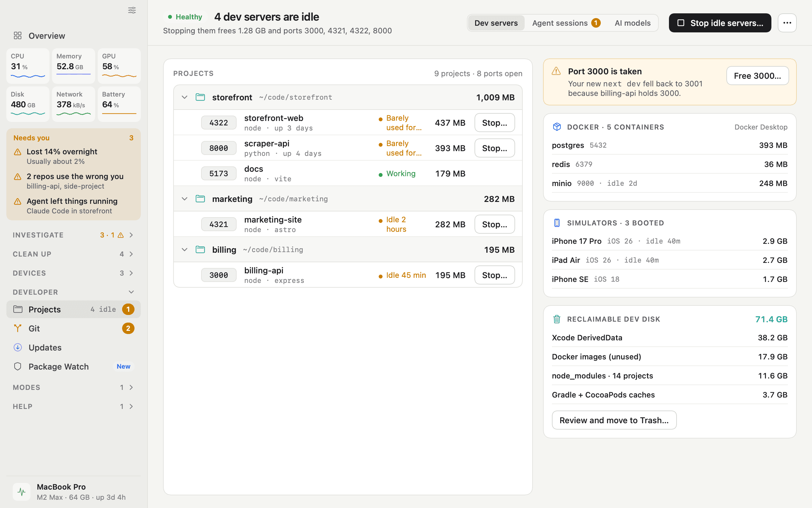Expand the Clean Up section
812x508 pixels.
pos(74,254)
